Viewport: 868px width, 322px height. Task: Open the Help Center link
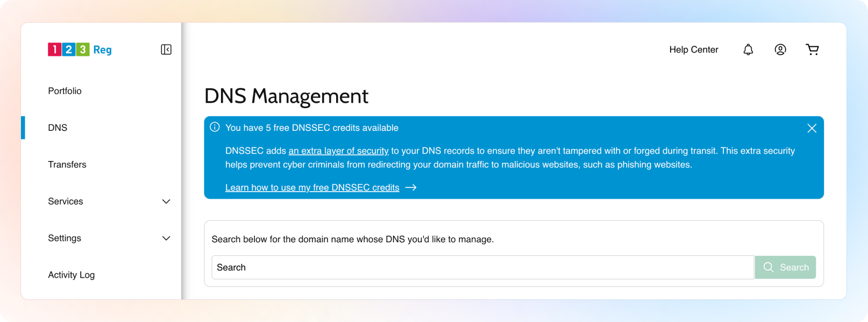point(694,50)
